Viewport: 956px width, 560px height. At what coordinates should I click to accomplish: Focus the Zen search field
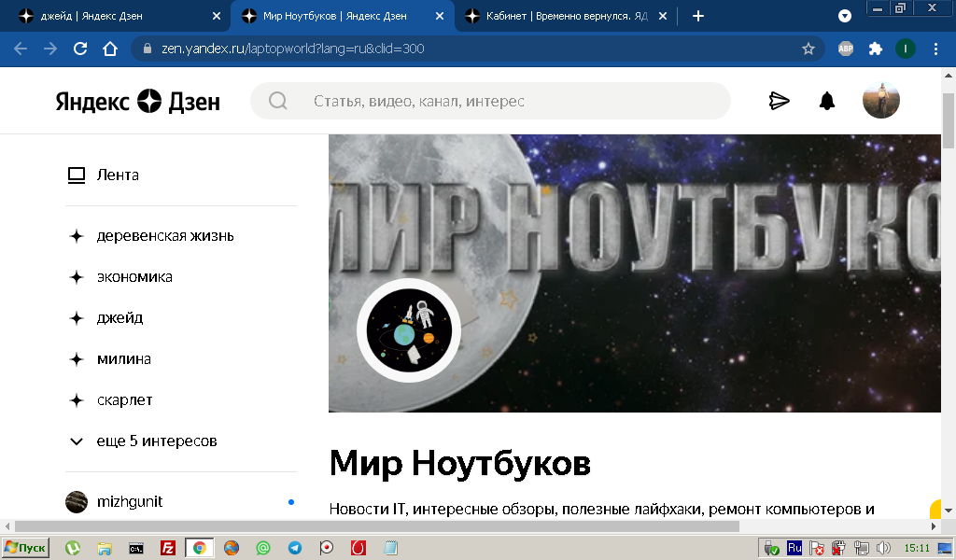point(490,101)
